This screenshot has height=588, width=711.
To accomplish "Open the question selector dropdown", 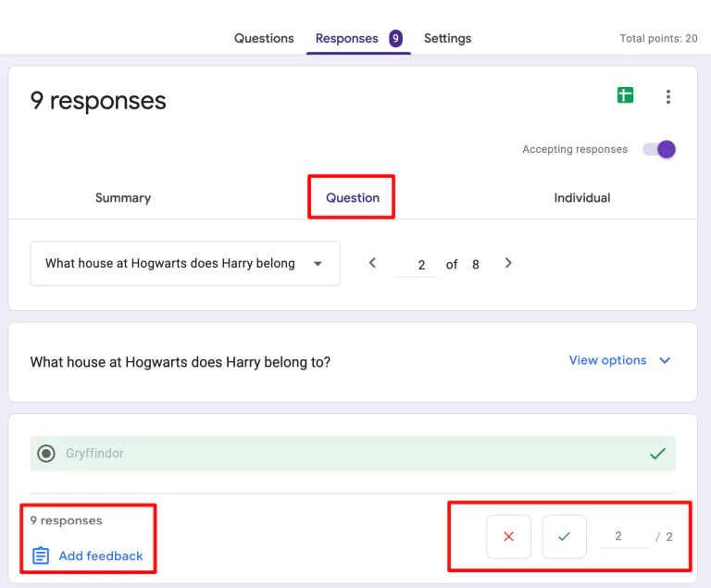I will tap(185, 264).
